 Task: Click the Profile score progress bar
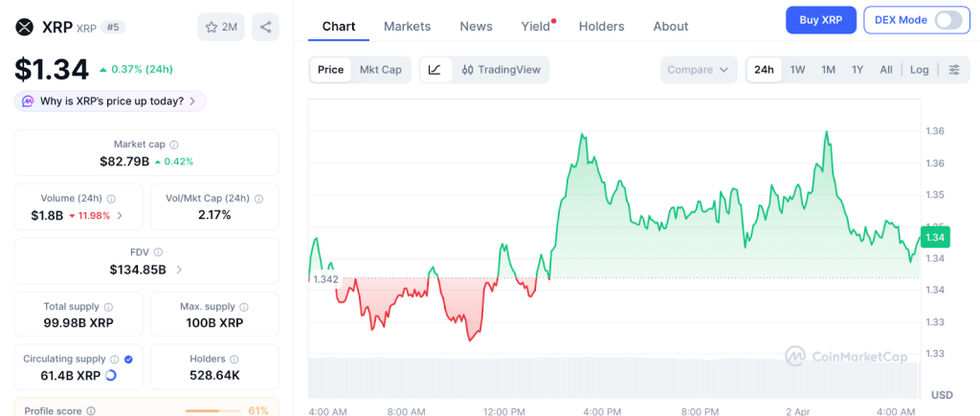tap(213, 410)
